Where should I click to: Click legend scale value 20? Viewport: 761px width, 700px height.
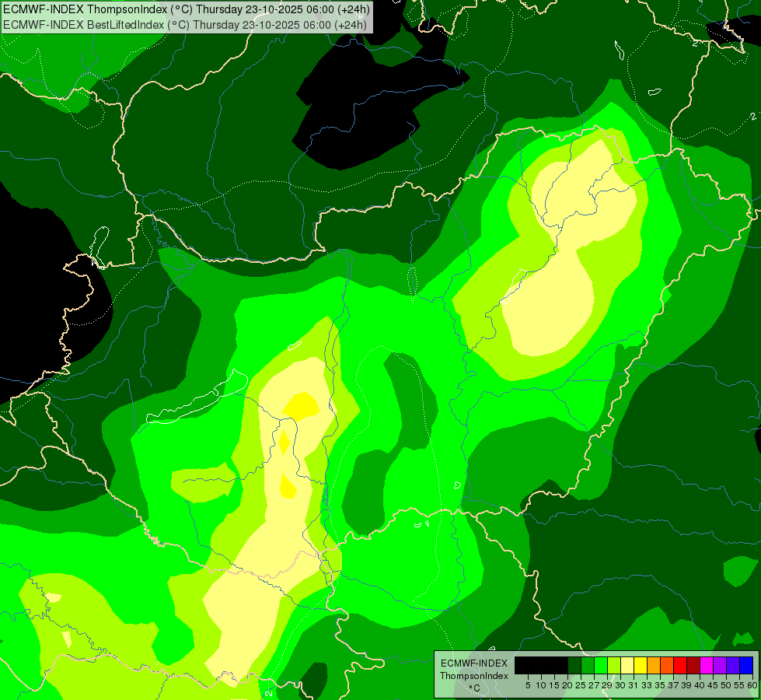tap(567, 685)
